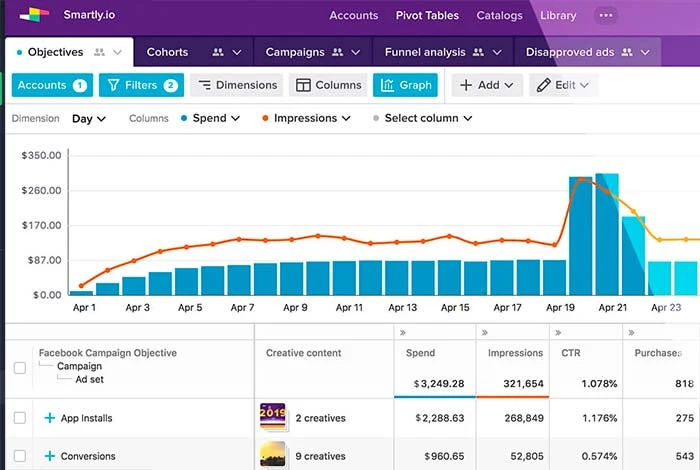The width and height of the screenshot is (700, 470).
Task: Click the double-chevron above Spend column
Action: 402,332
